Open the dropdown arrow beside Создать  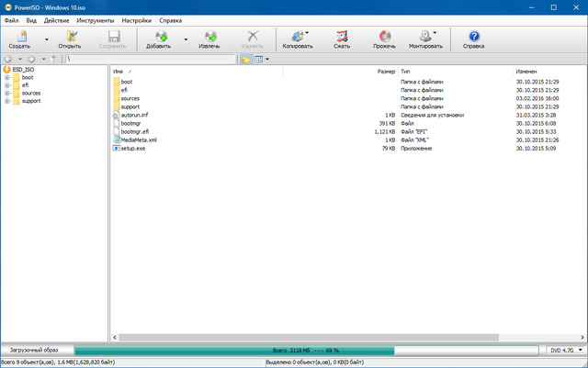tap(47, 39)
